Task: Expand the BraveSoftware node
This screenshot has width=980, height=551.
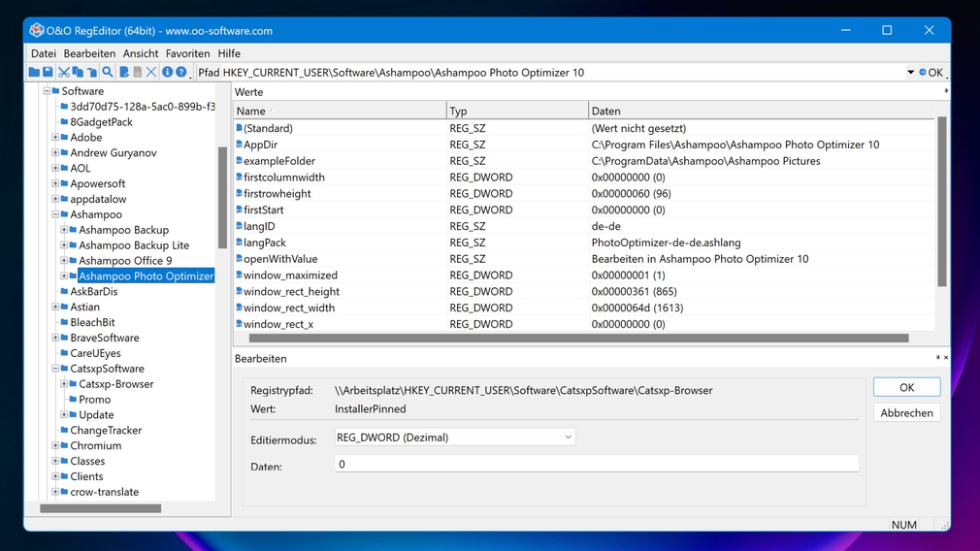Action: [55, 338]
